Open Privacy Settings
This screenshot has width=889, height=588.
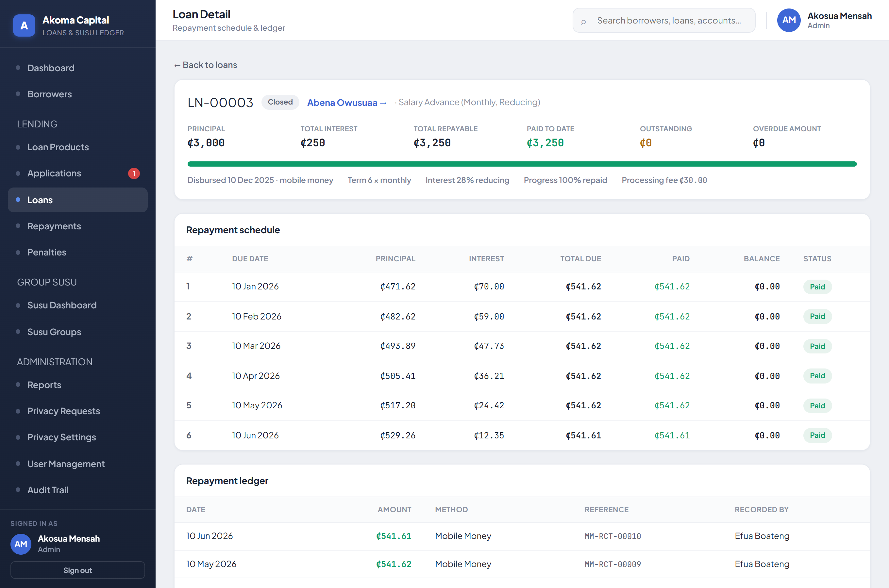click(78, 437)
